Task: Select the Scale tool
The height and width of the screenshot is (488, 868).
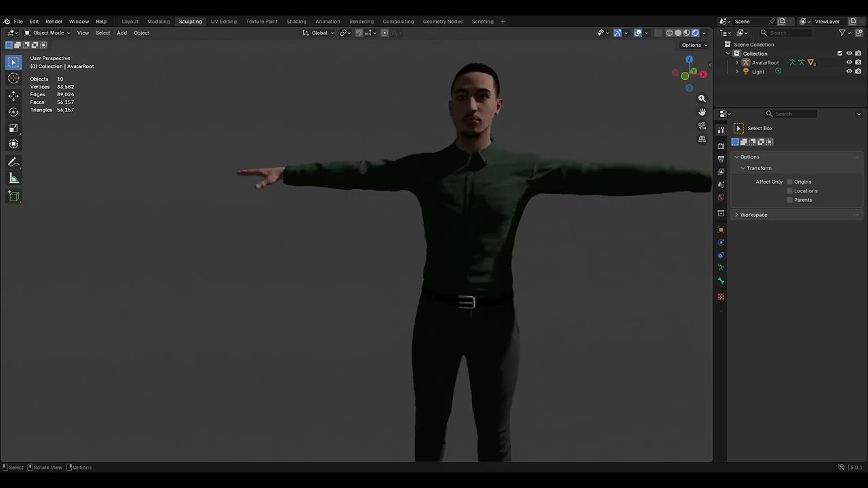Action: point(14,127)
